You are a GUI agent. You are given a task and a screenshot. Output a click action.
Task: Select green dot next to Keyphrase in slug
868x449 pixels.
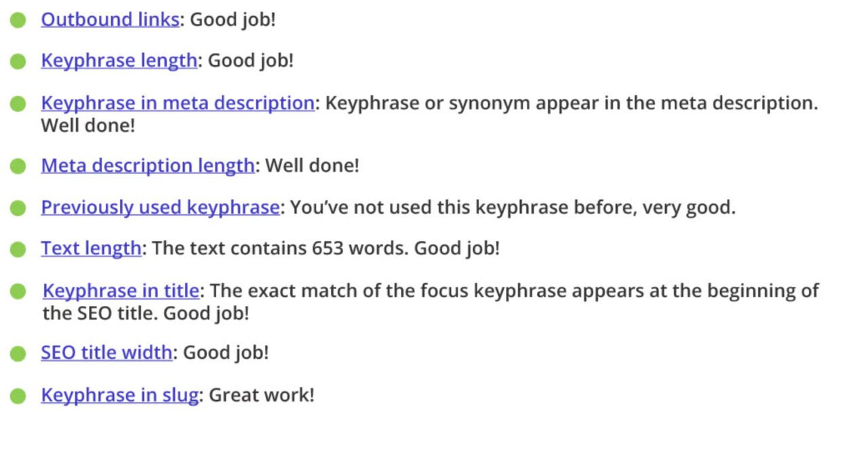[x=18, y=395]
